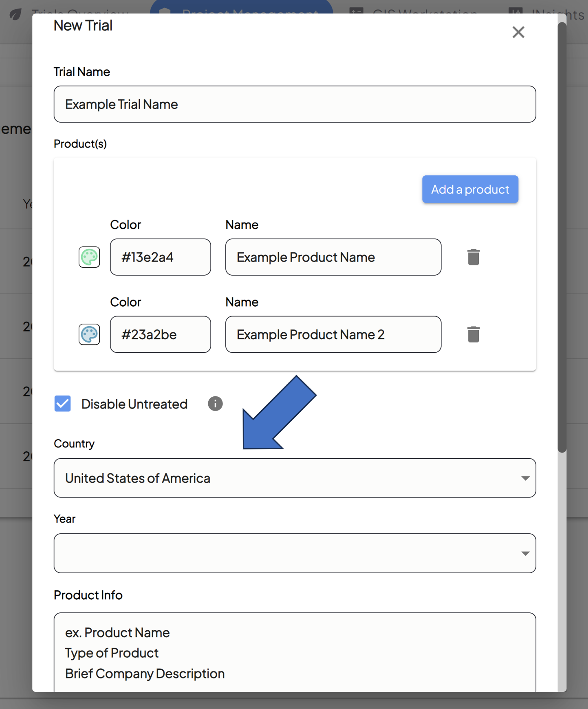Close the New Trial dialog
588x709 pixels.
[518, 32]
